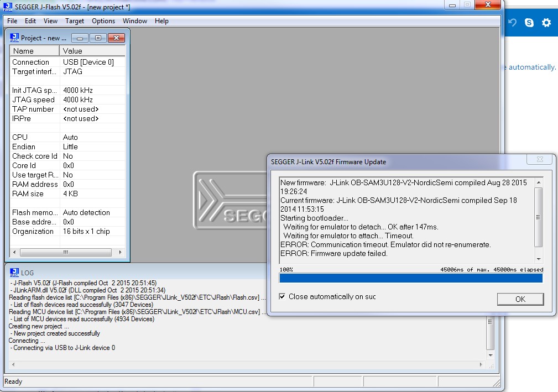Click OK in Firmware Update dialog
Image resolution: width=558 pixels, height=392 pixels.
pos(520,299)
